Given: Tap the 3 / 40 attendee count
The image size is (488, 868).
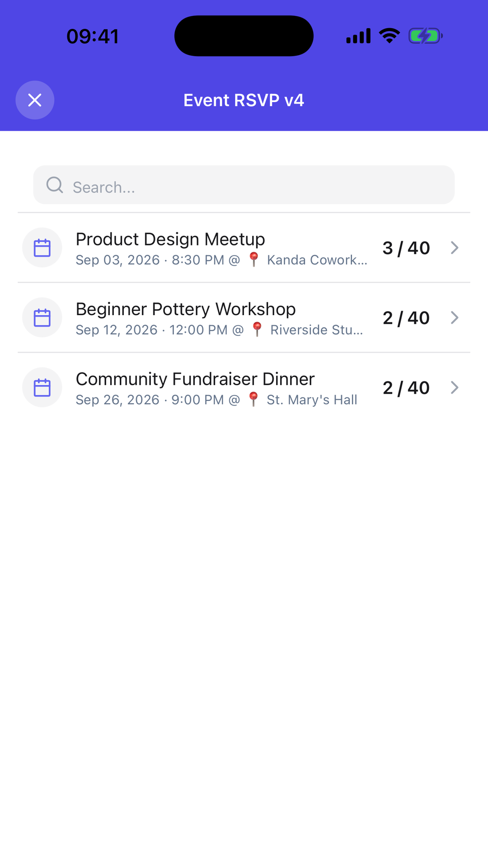Looking at the screenshot, I should [x=406, y=248].
